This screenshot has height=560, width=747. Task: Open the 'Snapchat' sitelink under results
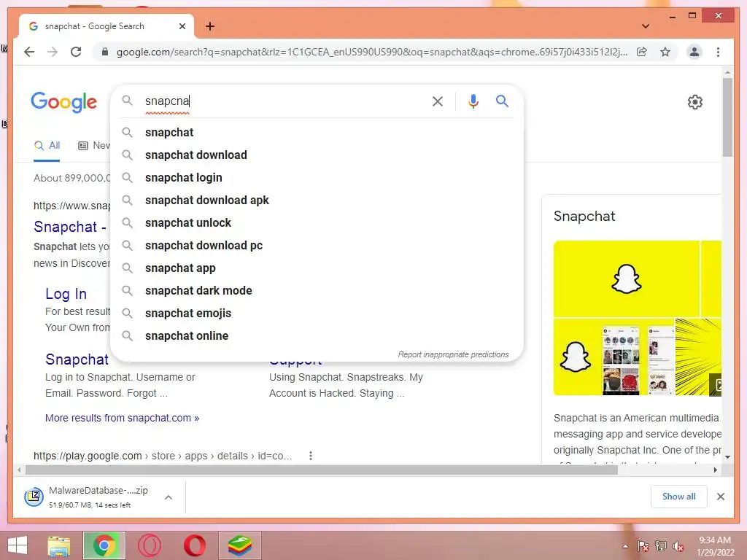(x=77, y=359)
